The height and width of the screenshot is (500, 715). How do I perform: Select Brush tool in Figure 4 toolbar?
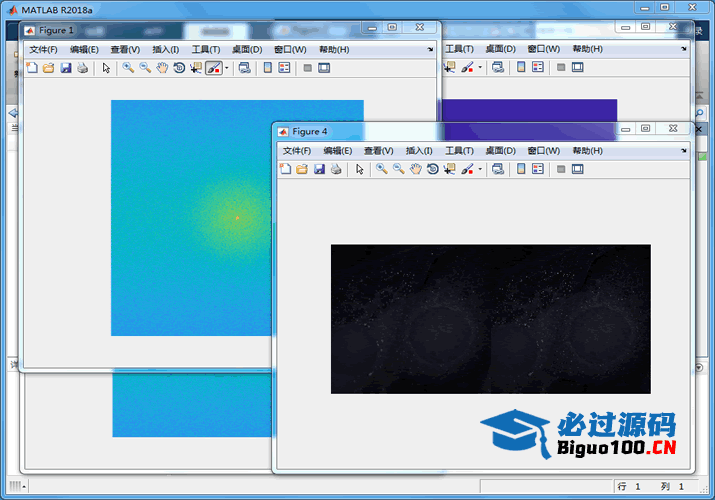pyautogui.click(x=467, y=169)
